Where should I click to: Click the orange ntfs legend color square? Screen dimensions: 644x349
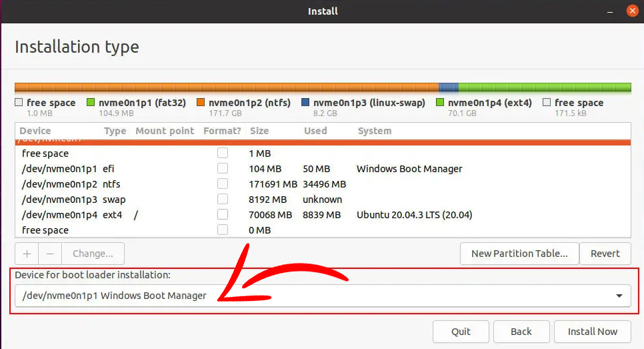(201, 103)
